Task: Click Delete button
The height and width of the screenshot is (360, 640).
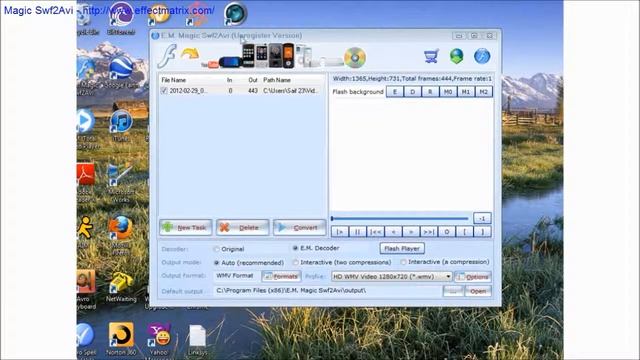Action: [x=242, y=227]
